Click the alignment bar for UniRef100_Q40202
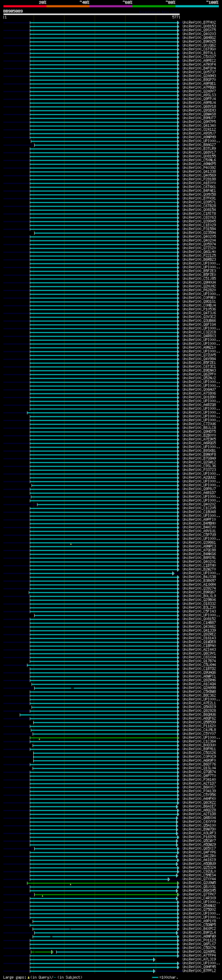Viewport: 222px width, 980px height. pos(108,504)
